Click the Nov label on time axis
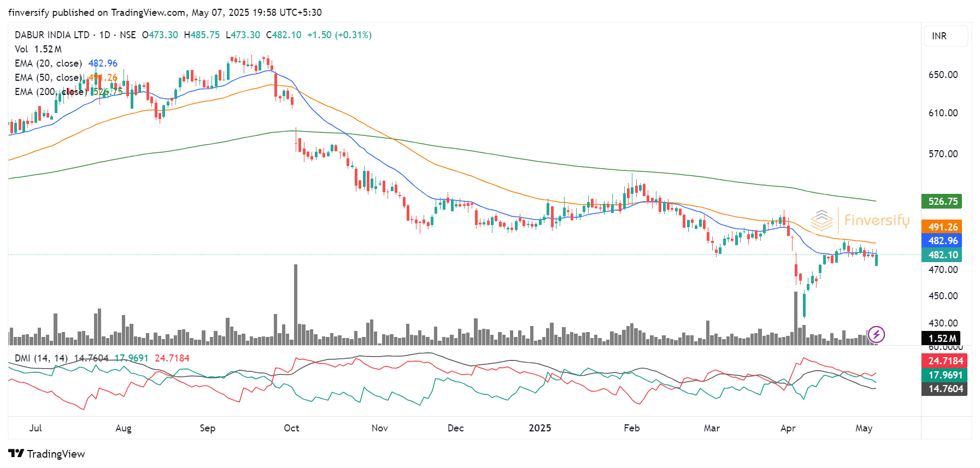The height and width of the screenshot is (468, 980). click(x=380, y=428)
